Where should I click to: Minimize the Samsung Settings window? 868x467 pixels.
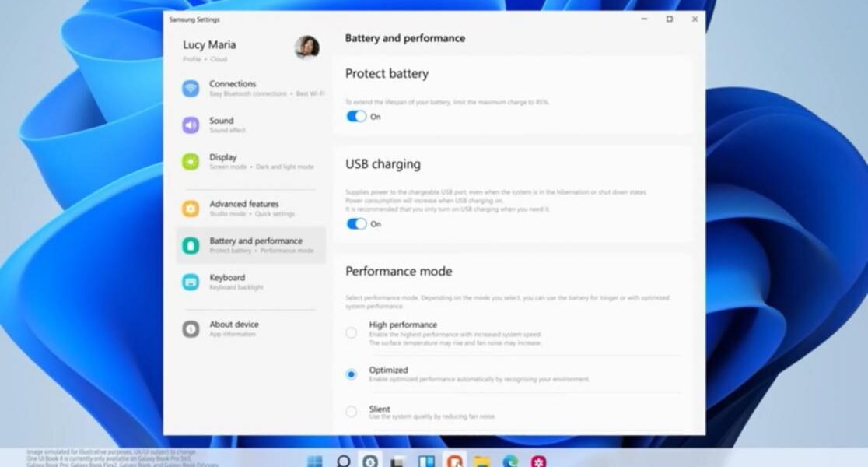pyautogui.click(x=644, y=19)
